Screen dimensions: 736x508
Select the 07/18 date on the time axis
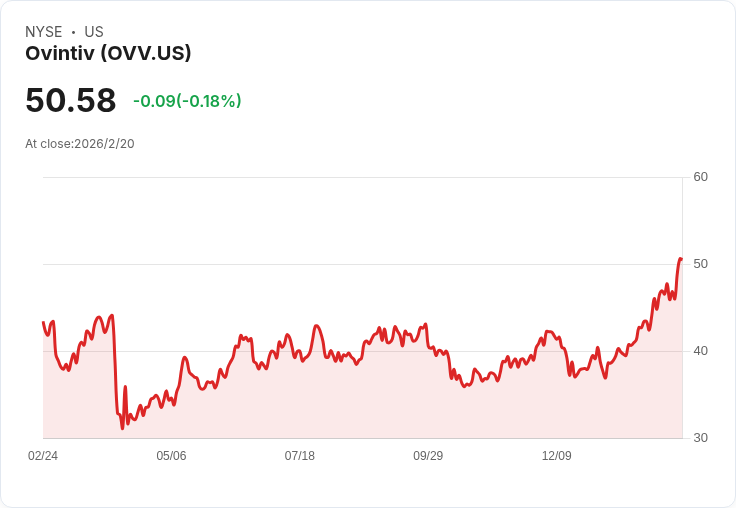tap(299, 456)
